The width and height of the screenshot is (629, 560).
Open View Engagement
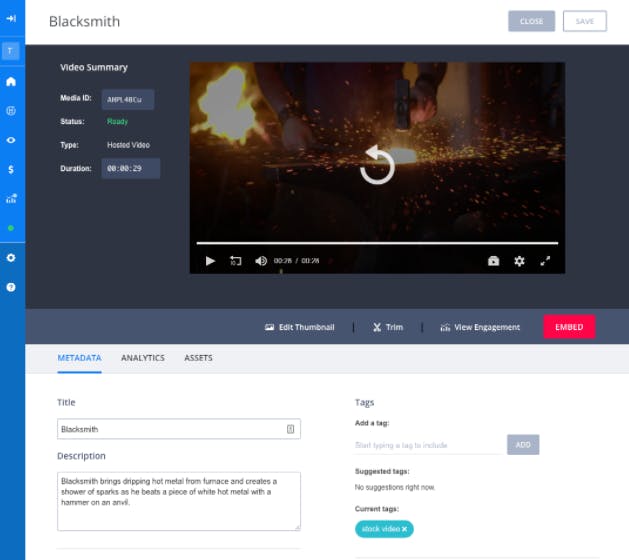480,327
